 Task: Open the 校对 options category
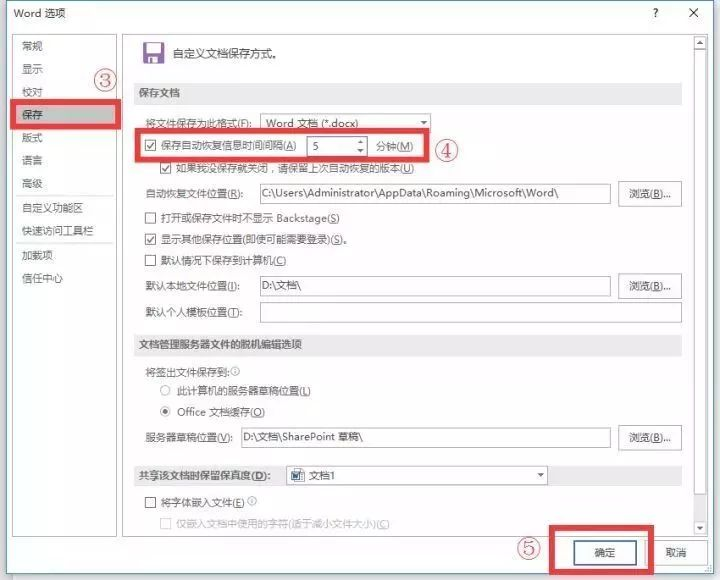point(32,92)
